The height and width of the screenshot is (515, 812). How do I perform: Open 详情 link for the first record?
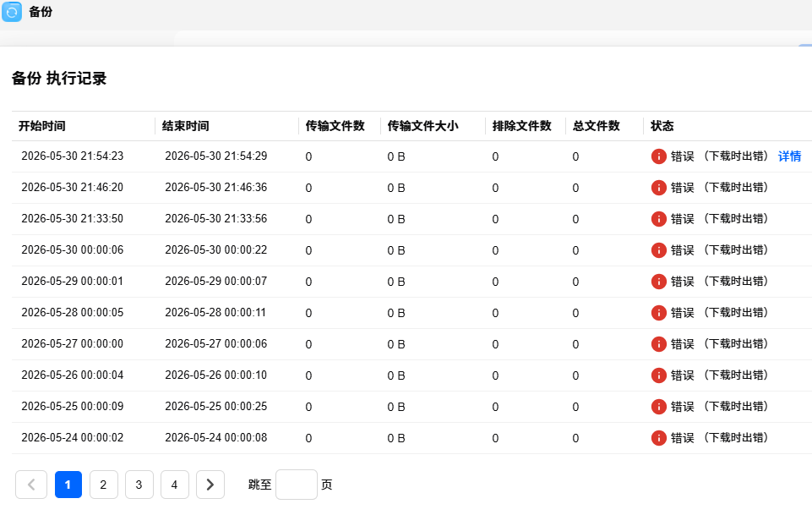789,156
